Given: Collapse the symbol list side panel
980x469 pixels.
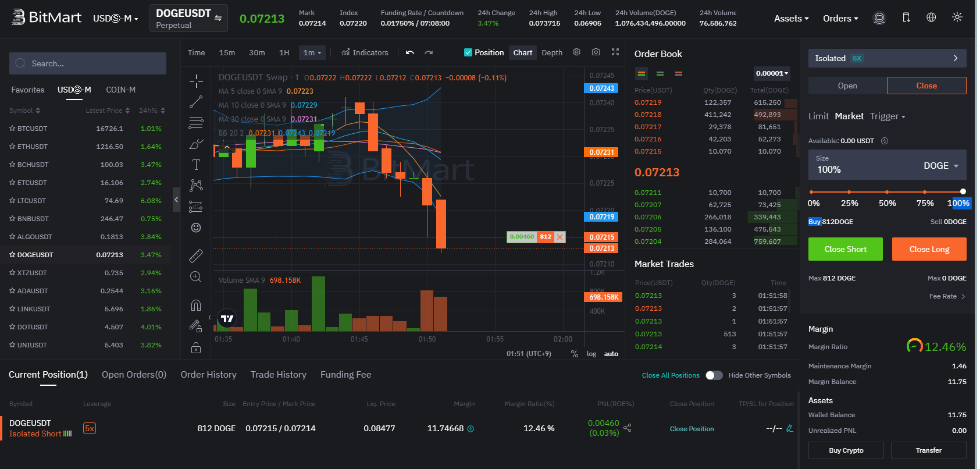Looking at the screenshot, I should tap(176, 200).
